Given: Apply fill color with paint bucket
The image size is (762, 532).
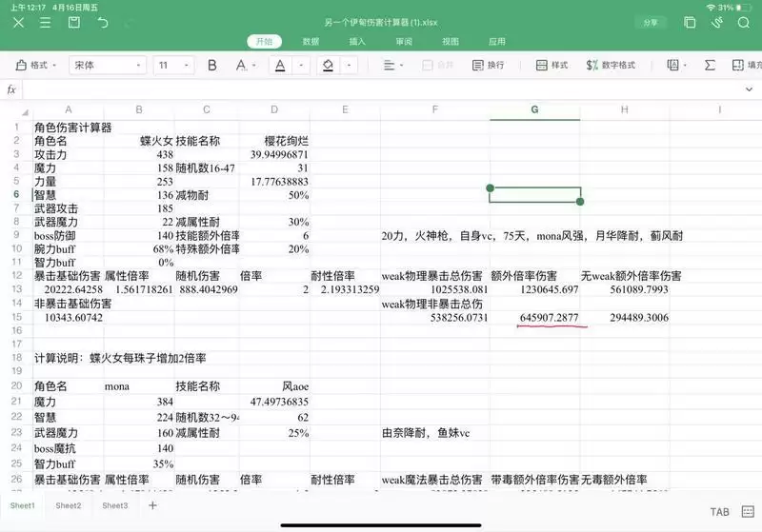Looking at the screenshot, I should click(328, 65).
